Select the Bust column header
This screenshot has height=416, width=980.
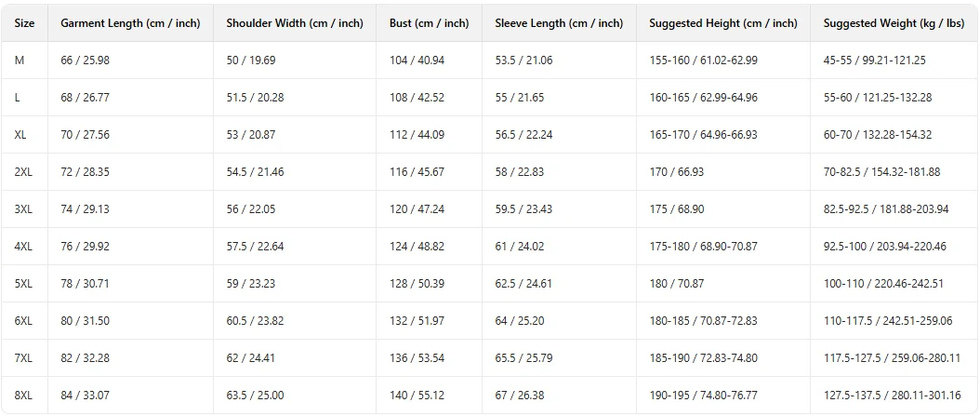tap(429, 23)
